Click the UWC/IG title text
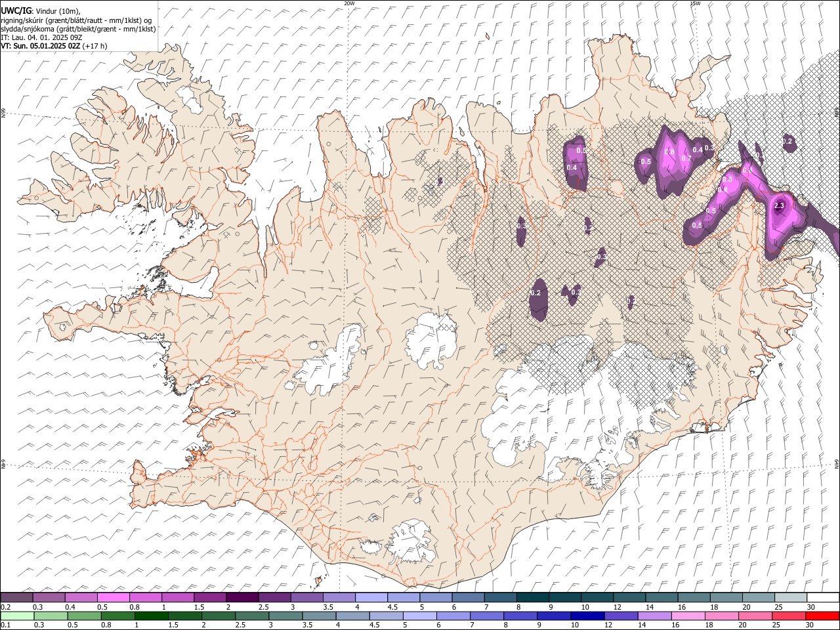 [x=16, y=11]
